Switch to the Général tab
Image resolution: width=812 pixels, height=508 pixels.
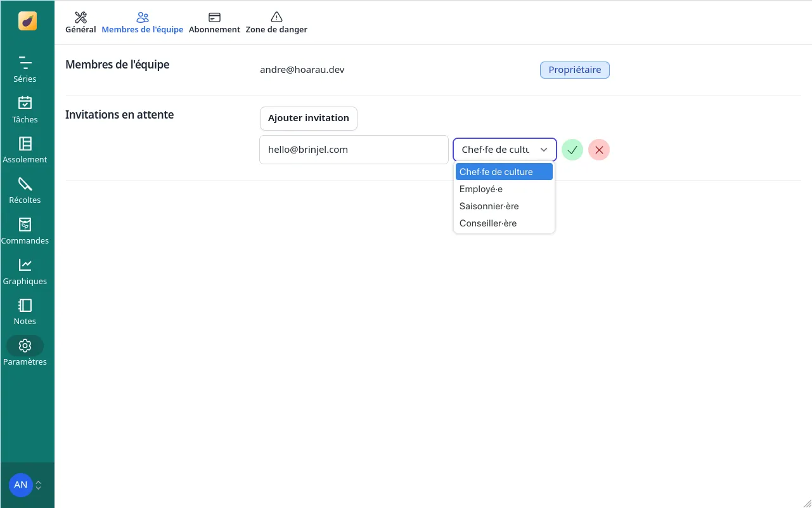point(81,23)
